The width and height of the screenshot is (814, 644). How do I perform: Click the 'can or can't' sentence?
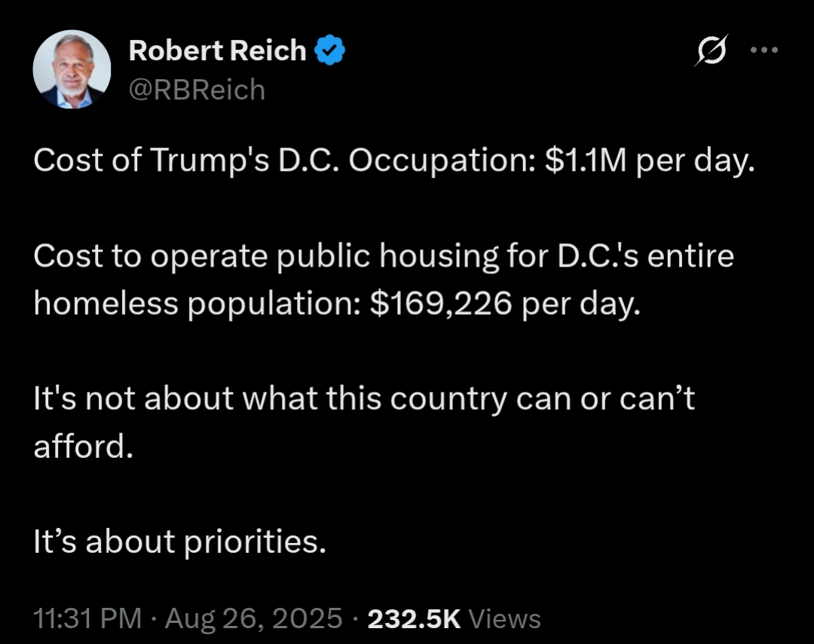[x=364, y=423]
